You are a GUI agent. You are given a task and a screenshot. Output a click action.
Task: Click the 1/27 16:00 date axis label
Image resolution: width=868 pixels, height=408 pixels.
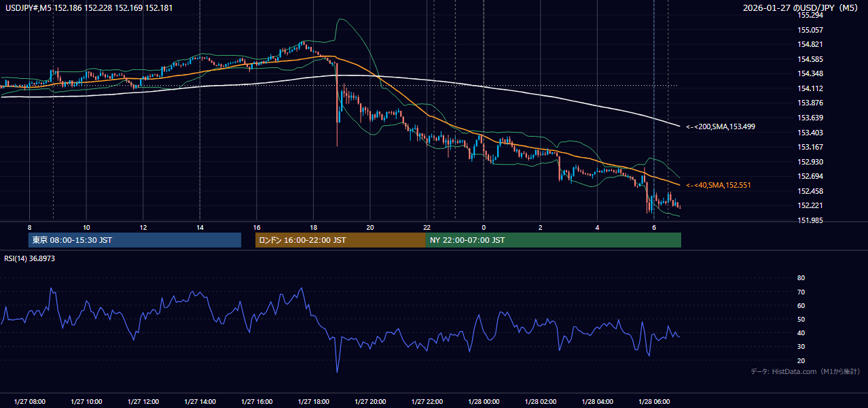[x=257, y=401]
